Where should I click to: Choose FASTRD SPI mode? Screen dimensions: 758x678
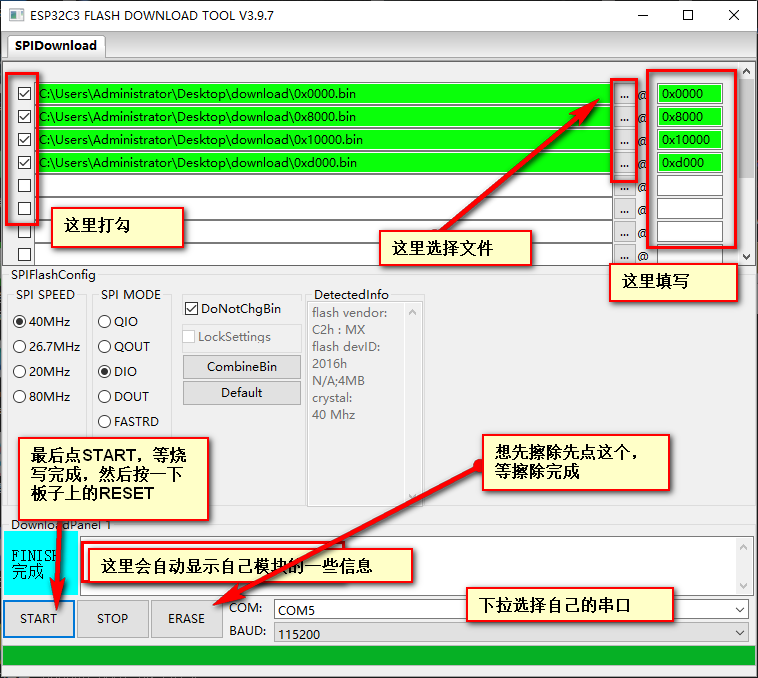[x=128, y=422]
